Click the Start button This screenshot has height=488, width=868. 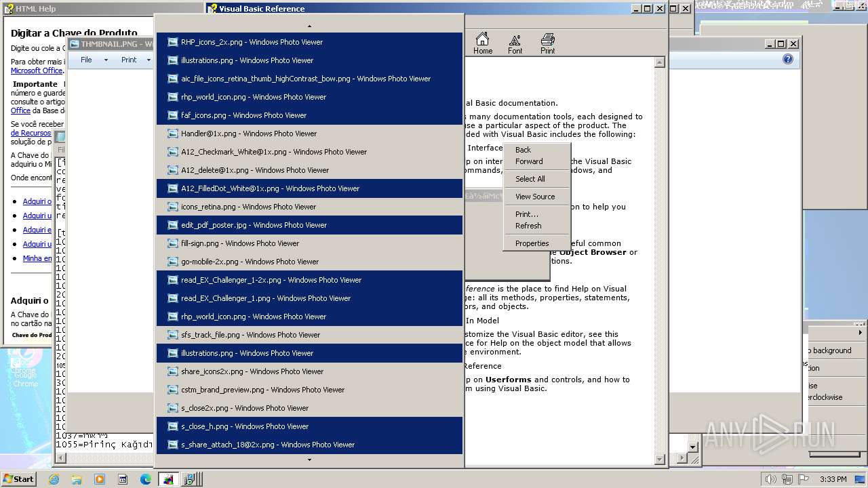pos(19,479)
